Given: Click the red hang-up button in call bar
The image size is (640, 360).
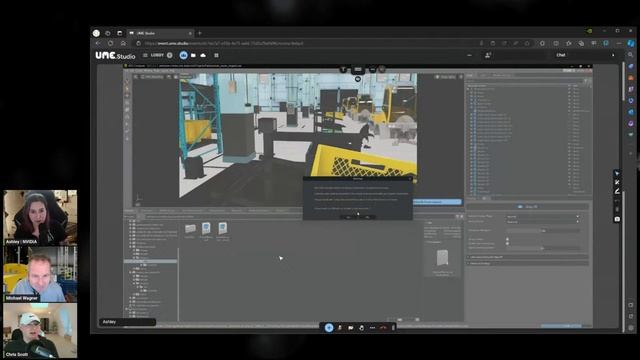Looking at the screenshot, I should [x=383, y=327].
